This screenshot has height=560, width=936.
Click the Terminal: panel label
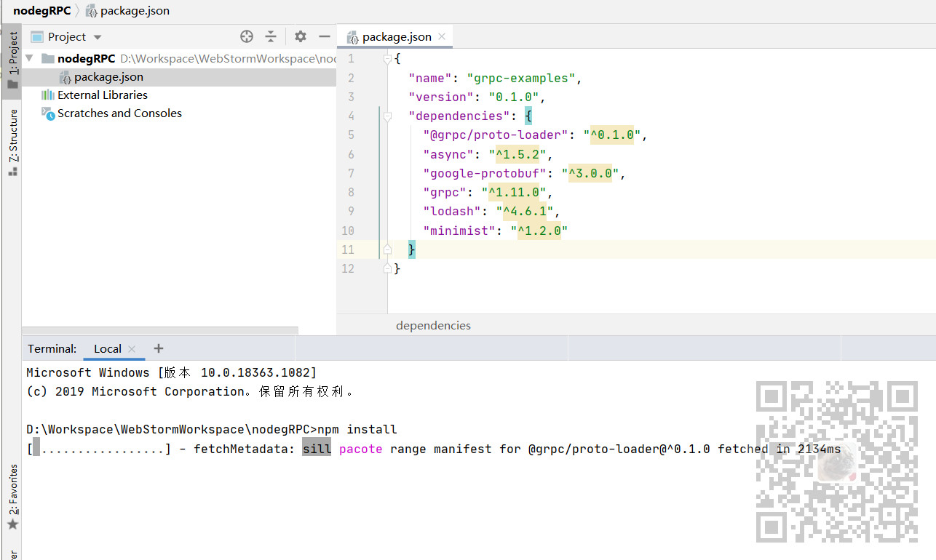(52, 348)
